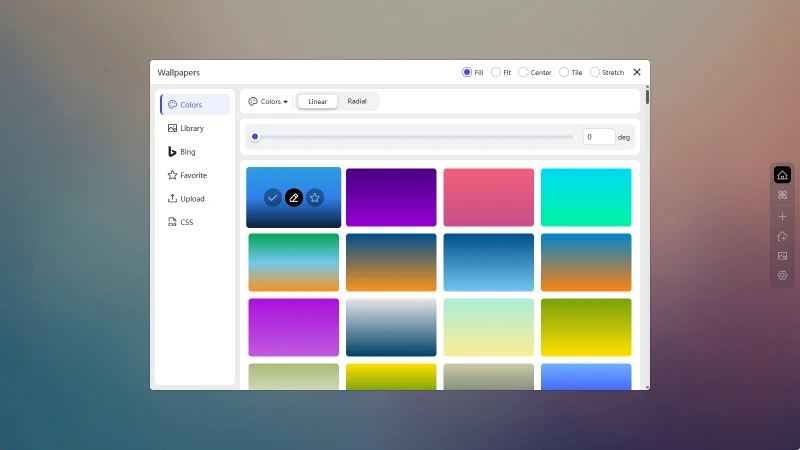800x450 pixels.
Task: Switch to Radial gradient mode
Action: (357, 101)
